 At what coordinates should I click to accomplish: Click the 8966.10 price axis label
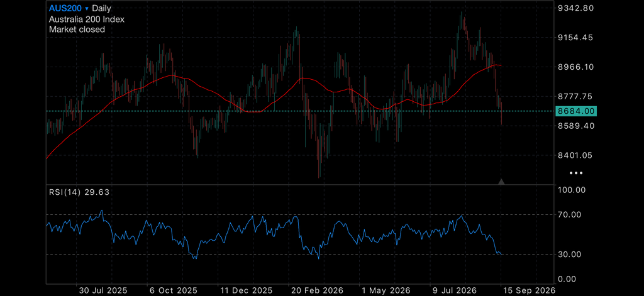[x=576, y=67]
